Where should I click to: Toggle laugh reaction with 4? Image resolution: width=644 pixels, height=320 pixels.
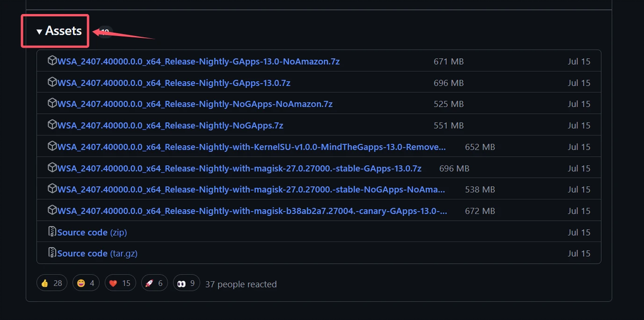point(86,283)
